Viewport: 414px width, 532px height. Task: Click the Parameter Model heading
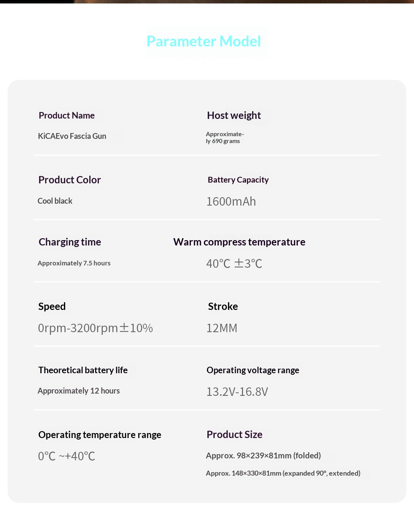204,41
